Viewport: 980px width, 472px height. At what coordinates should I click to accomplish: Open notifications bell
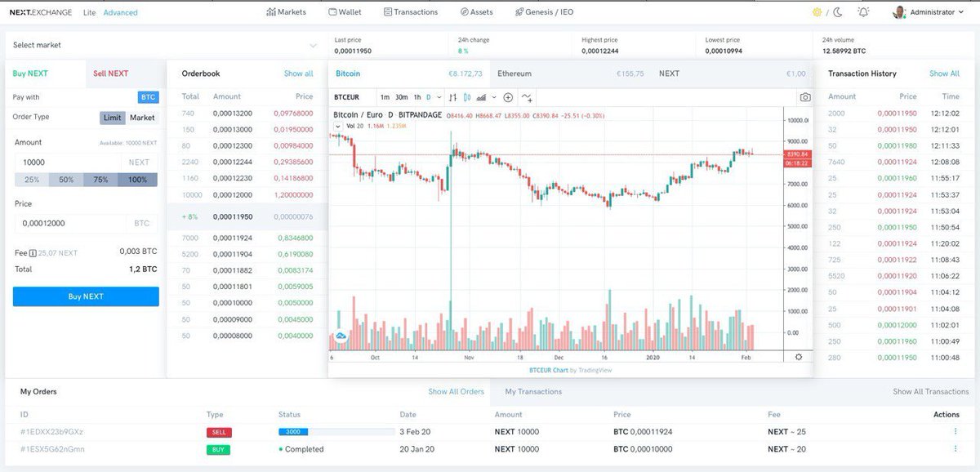coord(863,12)
